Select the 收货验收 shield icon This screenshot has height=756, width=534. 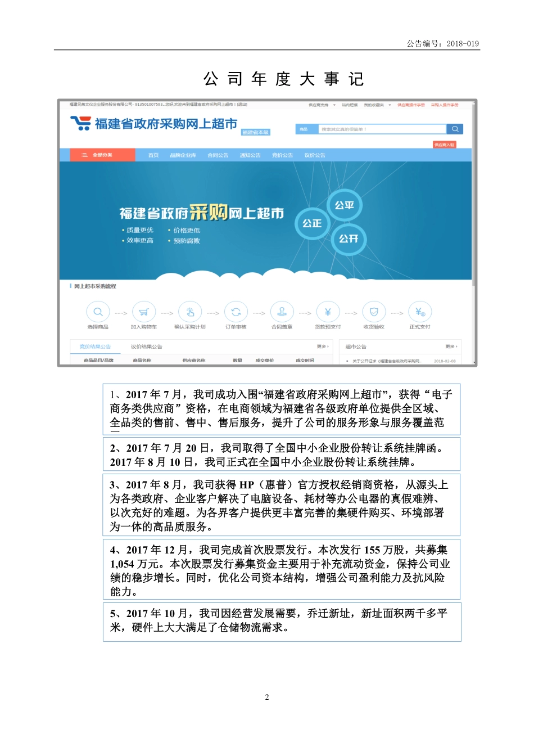coord(373,311)
